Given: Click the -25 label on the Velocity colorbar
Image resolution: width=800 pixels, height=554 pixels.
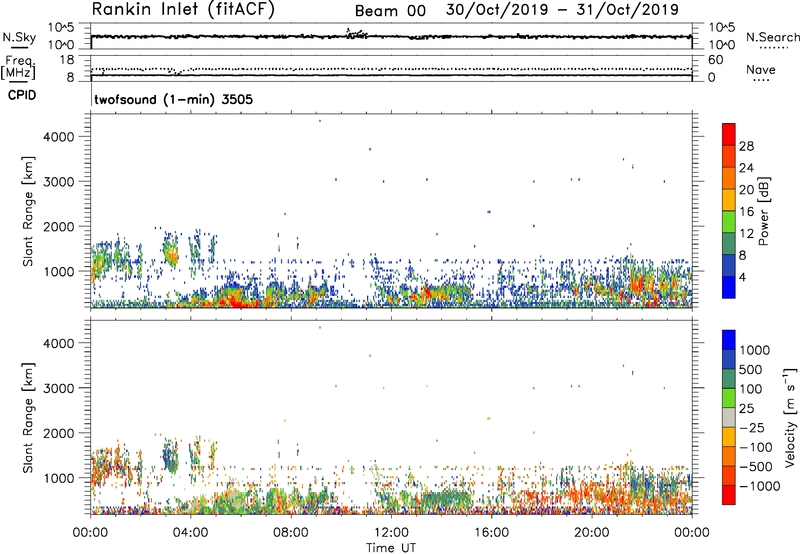Looking at the screenshot, I should click(x=754, y=427).
